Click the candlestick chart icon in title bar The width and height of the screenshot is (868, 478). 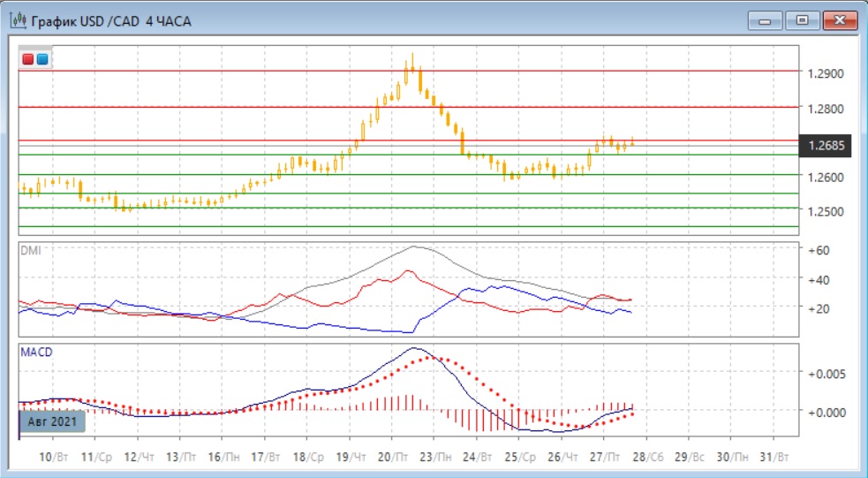click(x=18, y=19)
